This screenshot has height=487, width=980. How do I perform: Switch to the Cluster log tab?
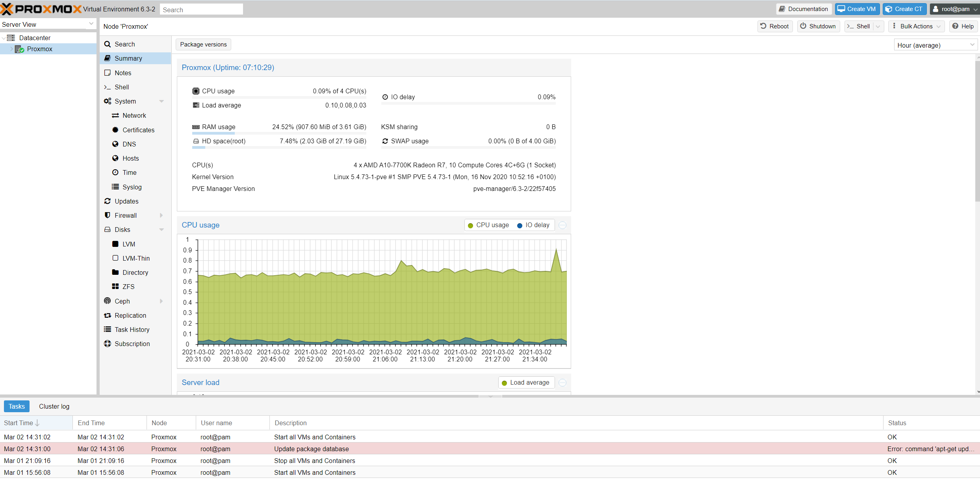click(x=54, y=406)
